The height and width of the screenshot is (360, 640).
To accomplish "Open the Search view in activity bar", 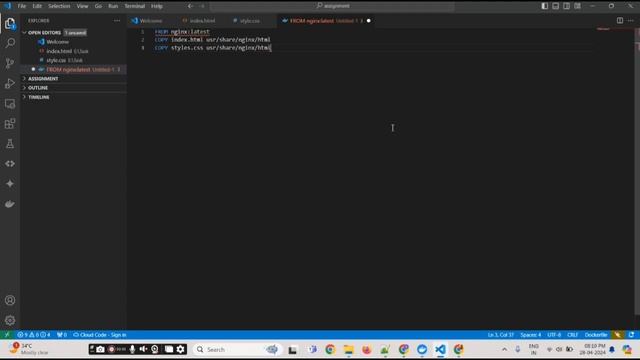I will point(10,43).
